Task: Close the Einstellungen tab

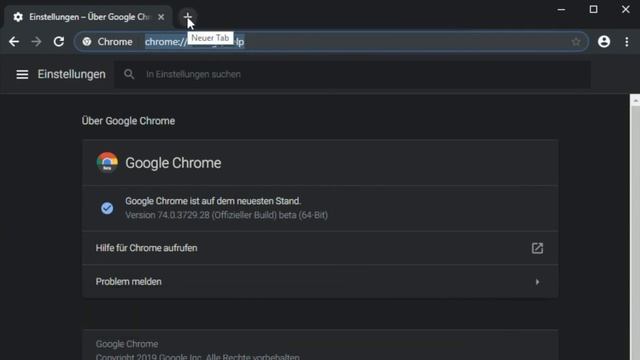Action: coord(161,17)
